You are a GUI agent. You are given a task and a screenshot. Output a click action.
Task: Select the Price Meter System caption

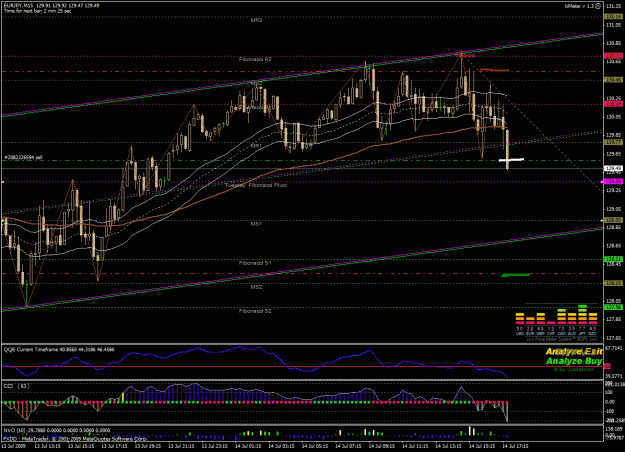[562, 339]
